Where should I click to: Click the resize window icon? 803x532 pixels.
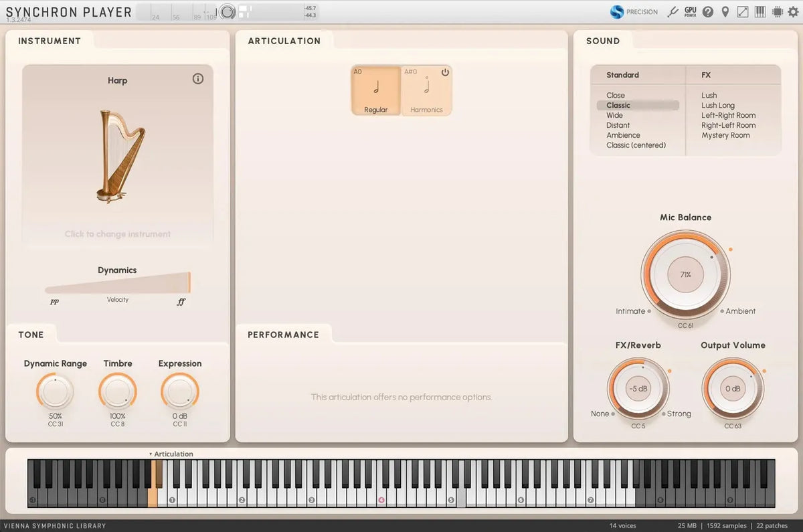click(x=742, y=11)
